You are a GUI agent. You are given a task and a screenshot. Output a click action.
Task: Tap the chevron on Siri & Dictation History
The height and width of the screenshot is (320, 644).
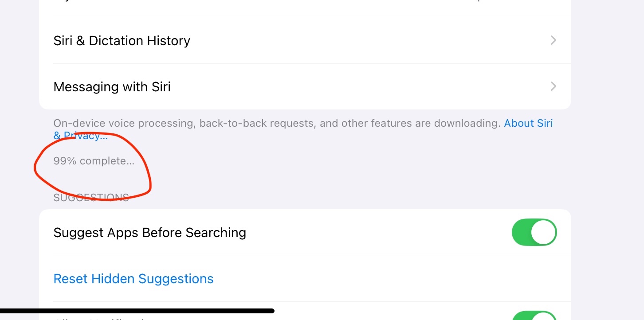click(553, 40)
